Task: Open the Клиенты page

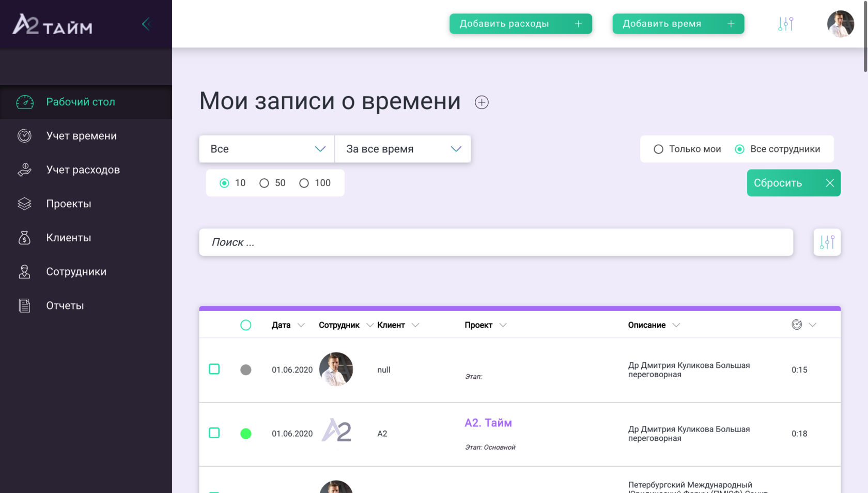Action: (86, 238)
